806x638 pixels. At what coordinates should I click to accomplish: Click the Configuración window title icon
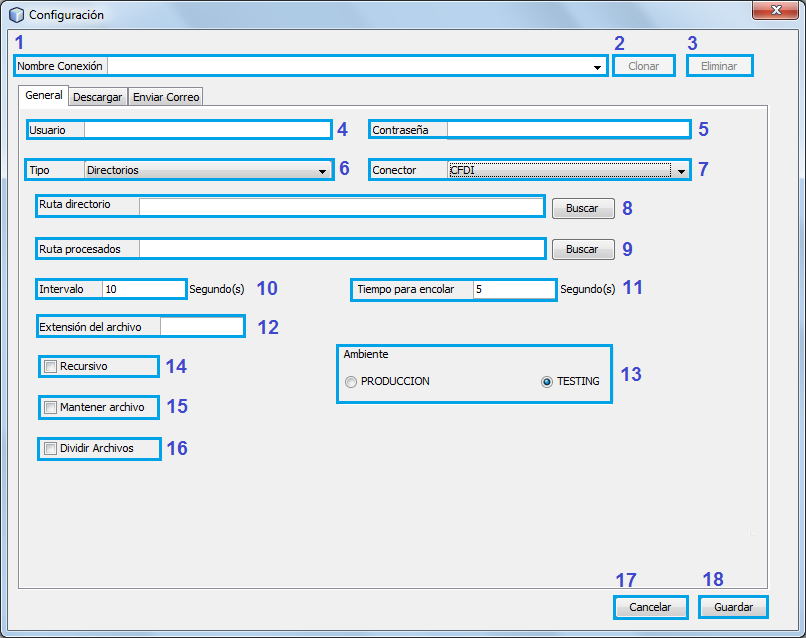tap(16, 15)
